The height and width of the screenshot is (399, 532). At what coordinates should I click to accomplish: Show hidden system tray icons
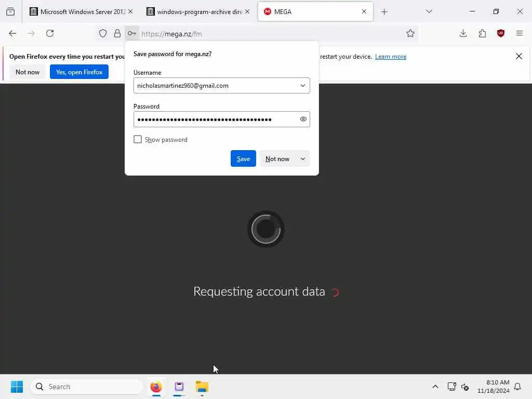(435, 387)
